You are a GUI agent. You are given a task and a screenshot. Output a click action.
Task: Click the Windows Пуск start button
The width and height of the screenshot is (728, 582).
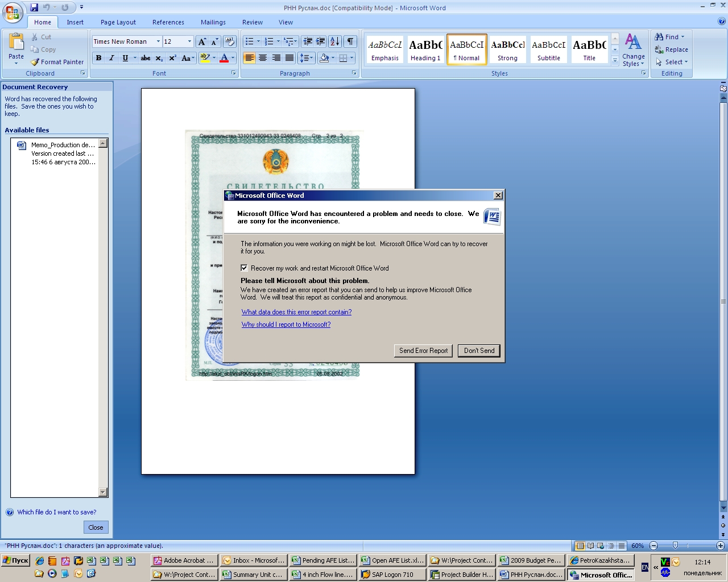pyautogui.click(x=15, y=560)
